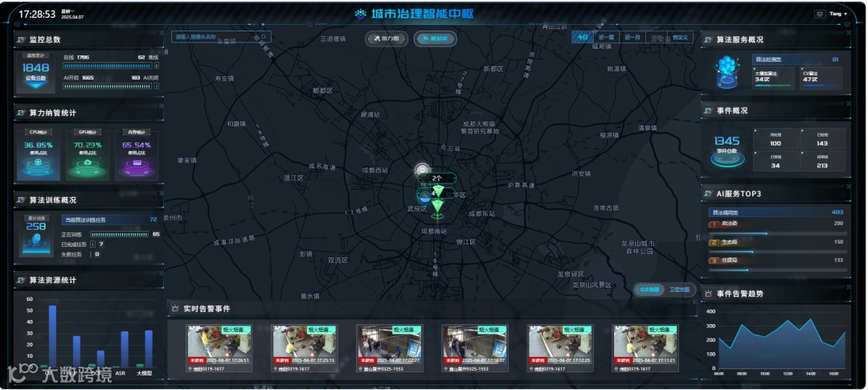Click the 算法调用类 483 row
Screen dimensions: 868x390
[x=776, y=212]
